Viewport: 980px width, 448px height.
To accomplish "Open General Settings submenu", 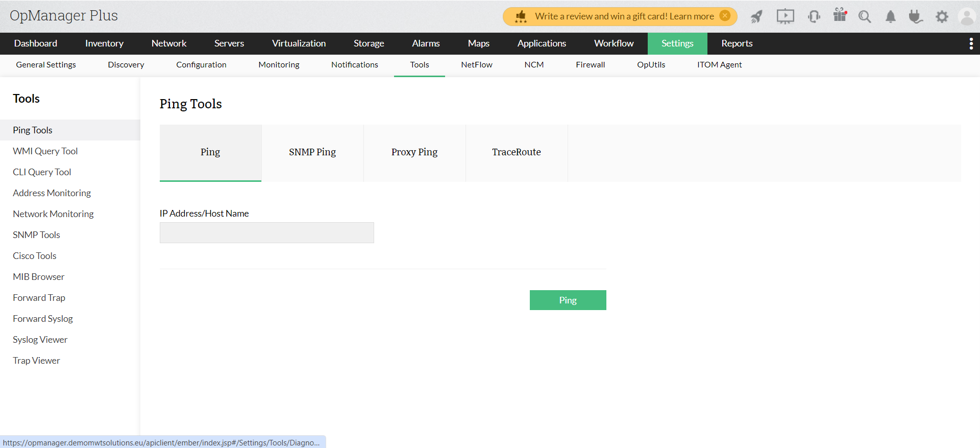I will click(46, 65).
